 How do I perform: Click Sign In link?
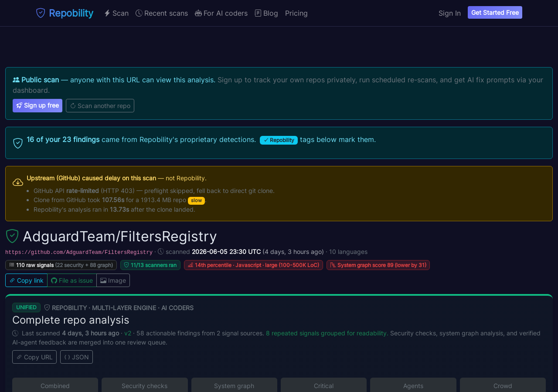(x=449, y=13)
